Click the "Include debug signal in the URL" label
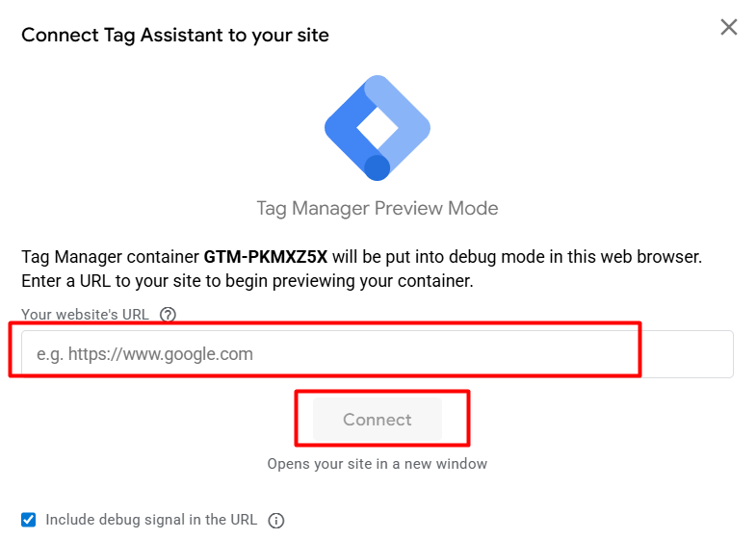756x539 pixels. [151, 520]
